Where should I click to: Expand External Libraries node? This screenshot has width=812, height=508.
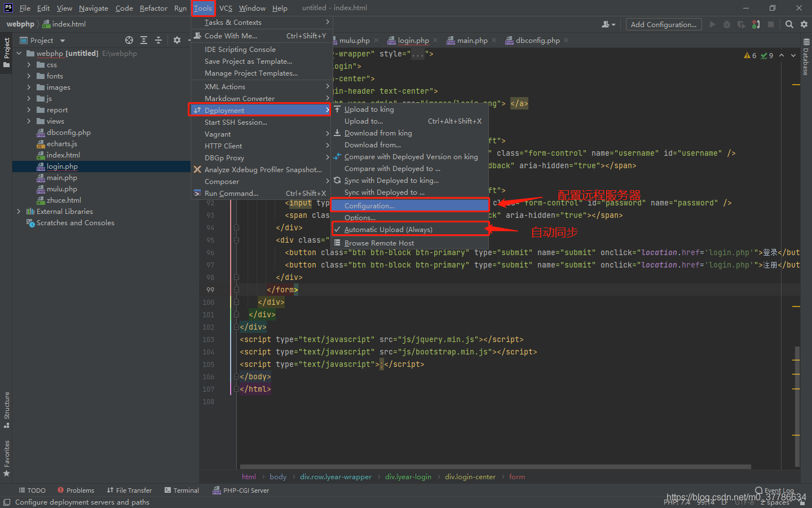[x=19, y=211]
